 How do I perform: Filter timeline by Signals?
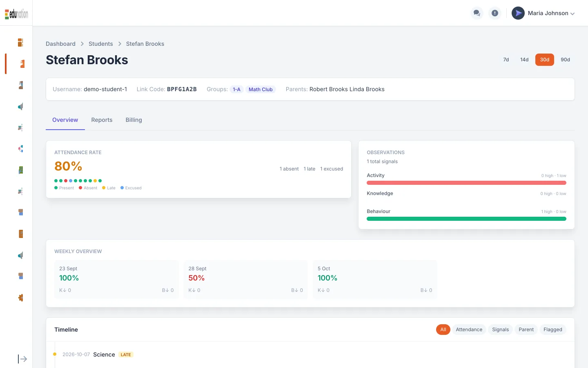click(500, 330)
